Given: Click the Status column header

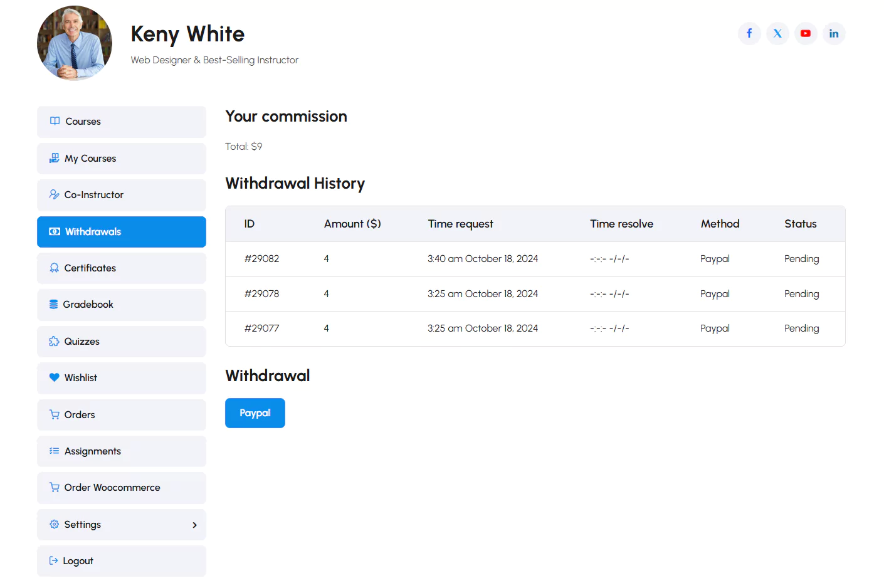Looking at the screenshot, I should point(801,224).
